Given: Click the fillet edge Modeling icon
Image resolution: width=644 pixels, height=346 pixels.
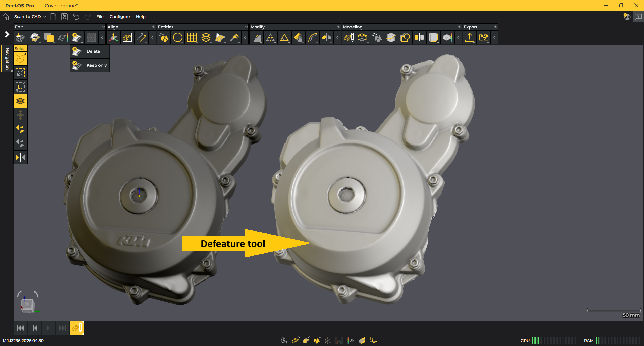Looking at the screenshot, I should tap(433, 38).
